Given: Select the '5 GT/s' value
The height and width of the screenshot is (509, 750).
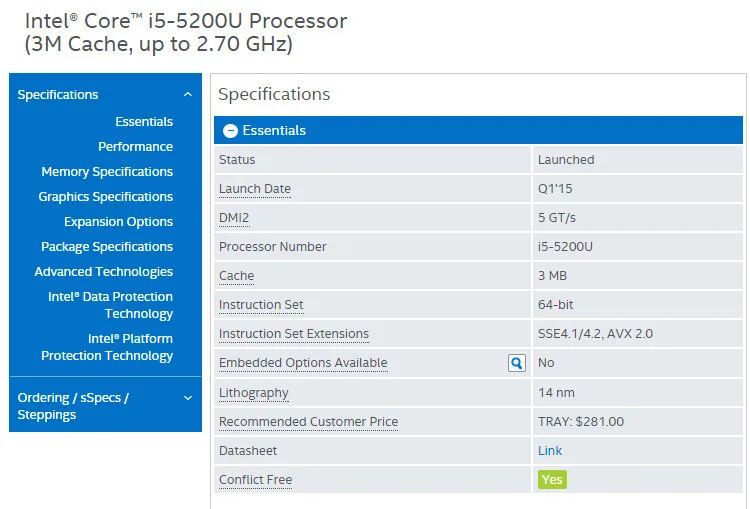Looking at the screenshot, I should click(557, 218).
